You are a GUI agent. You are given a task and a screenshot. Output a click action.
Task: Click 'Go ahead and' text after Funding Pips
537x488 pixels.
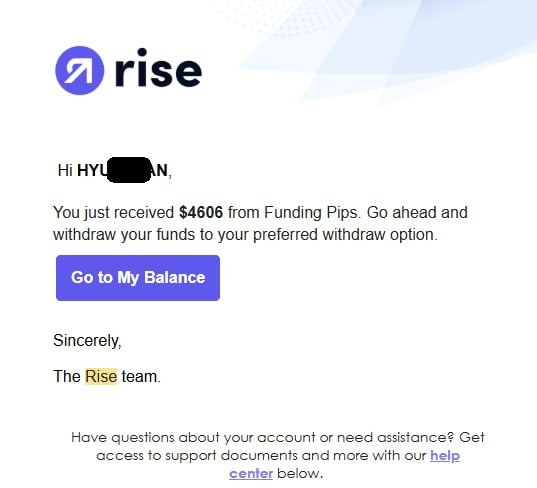coord(417,212)
